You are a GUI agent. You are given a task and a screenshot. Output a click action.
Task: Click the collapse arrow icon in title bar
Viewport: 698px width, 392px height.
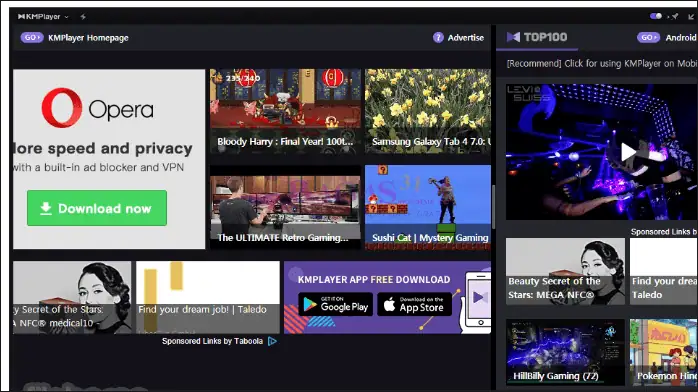tap(691, 16)
